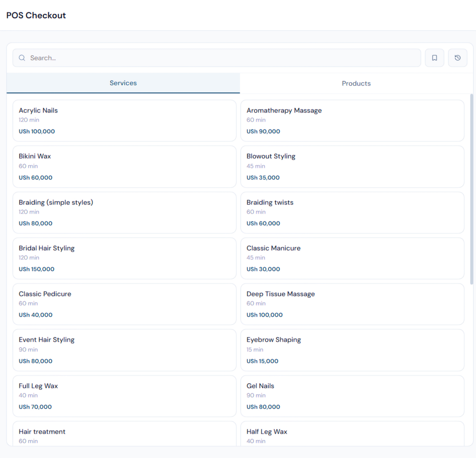The width and height of the screenshot is (476, 458).
Task: Click 40 min under Full Leg Wax
Action: 28,395
